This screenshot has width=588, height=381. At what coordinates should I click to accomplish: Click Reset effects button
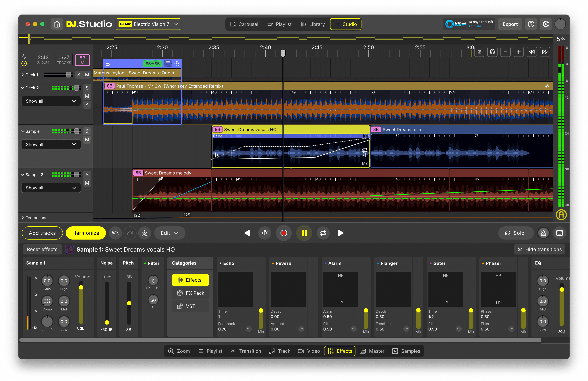[x=42, y=249]
